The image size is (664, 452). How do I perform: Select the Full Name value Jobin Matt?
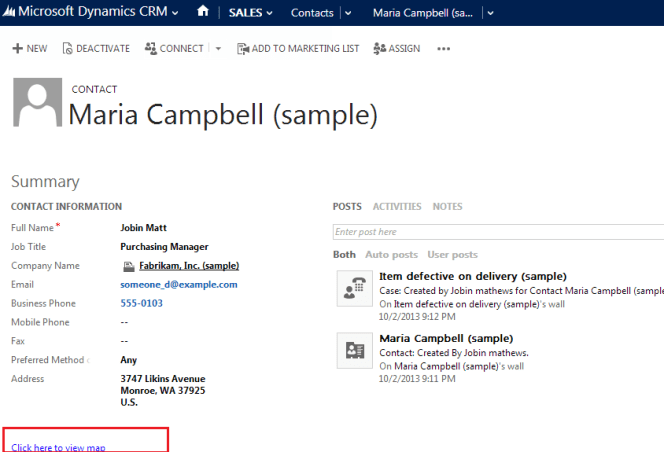(144, 227)
